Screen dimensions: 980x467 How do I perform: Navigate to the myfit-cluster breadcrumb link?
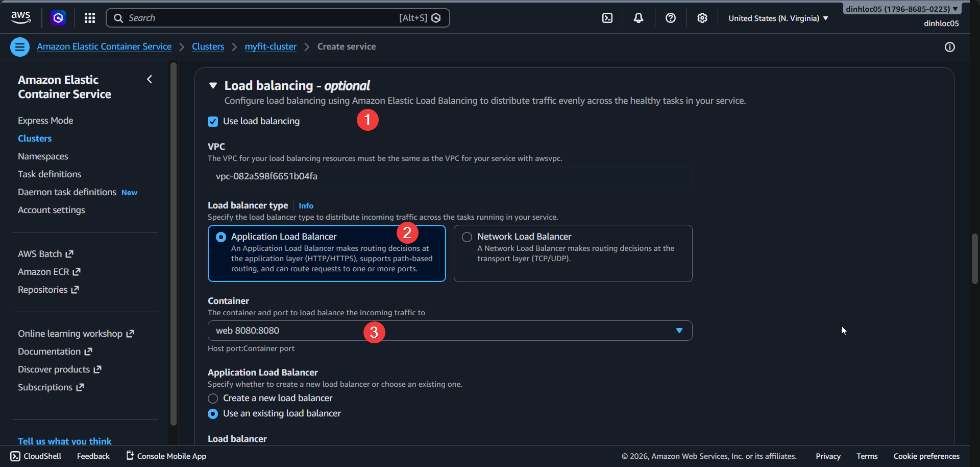pyautogui.click(x=270, y=46)
